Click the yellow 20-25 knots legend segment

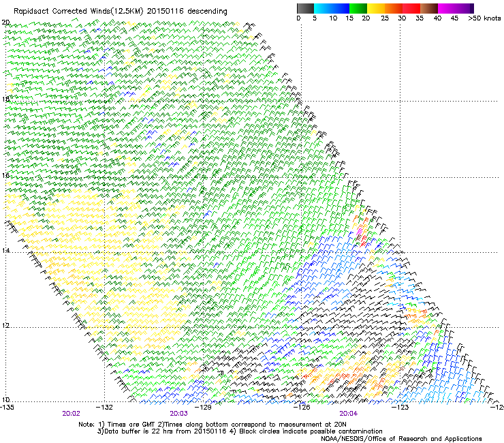[376, 8]
